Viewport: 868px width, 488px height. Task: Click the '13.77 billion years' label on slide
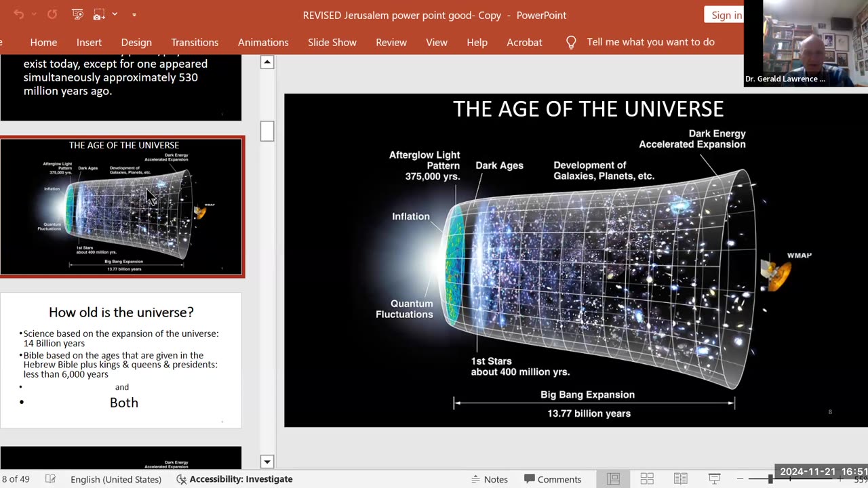click(589, 413)
